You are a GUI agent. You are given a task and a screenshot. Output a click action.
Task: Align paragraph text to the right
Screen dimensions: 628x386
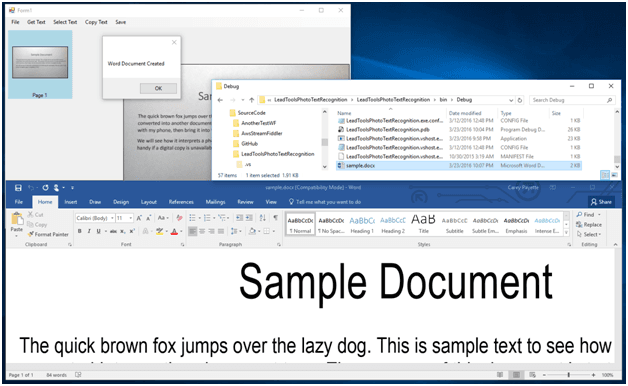coord(211,231)
